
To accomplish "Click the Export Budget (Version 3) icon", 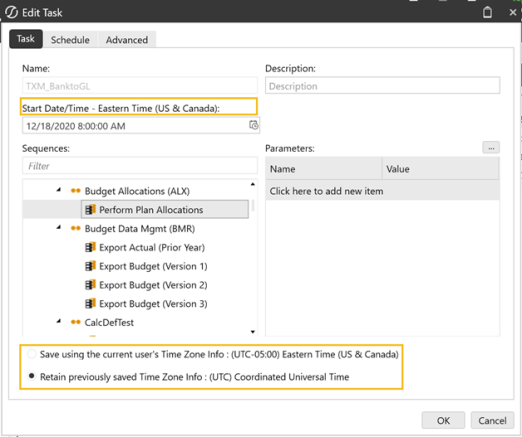I will (x=90, y=304).
